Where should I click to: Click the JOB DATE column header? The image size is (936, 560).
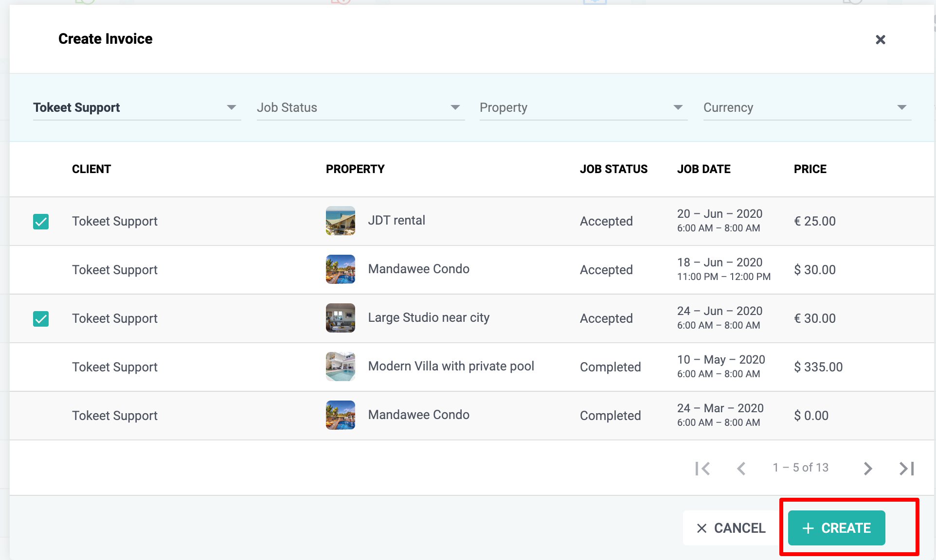pyautogui.click(x=703, y=169)
